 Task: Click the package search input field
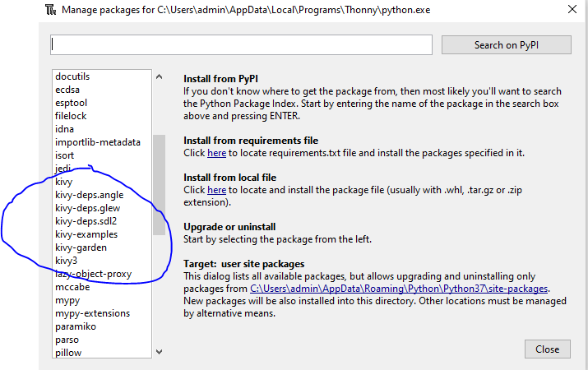(x=241, y=45)
